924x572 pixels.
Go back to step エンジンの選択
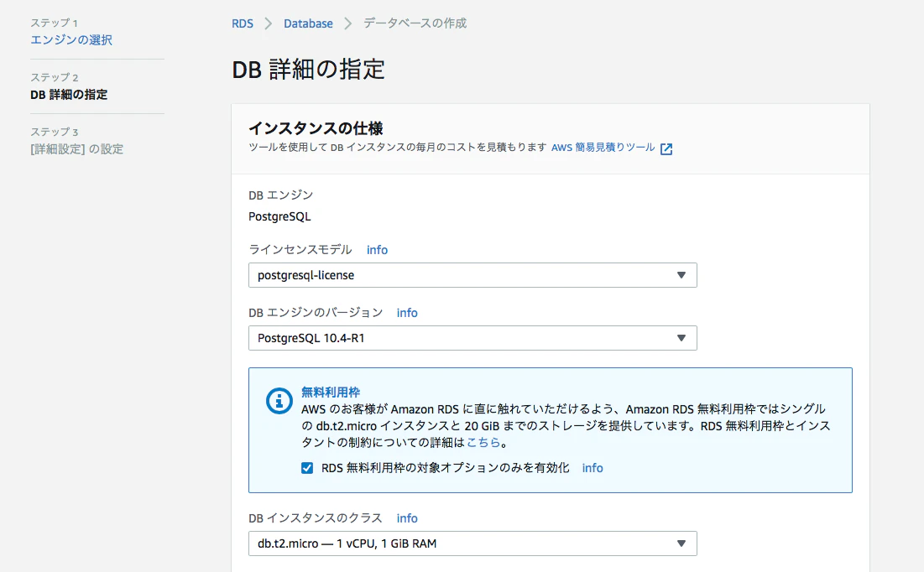[71, 39]
